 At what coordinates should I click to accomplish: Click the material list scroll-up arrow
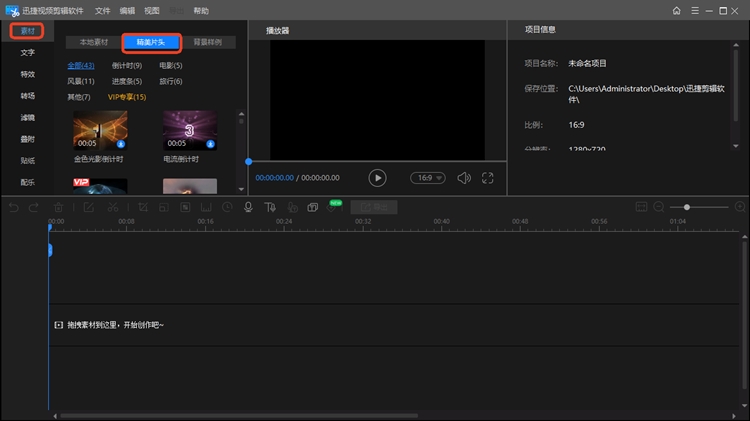(242, 114)
